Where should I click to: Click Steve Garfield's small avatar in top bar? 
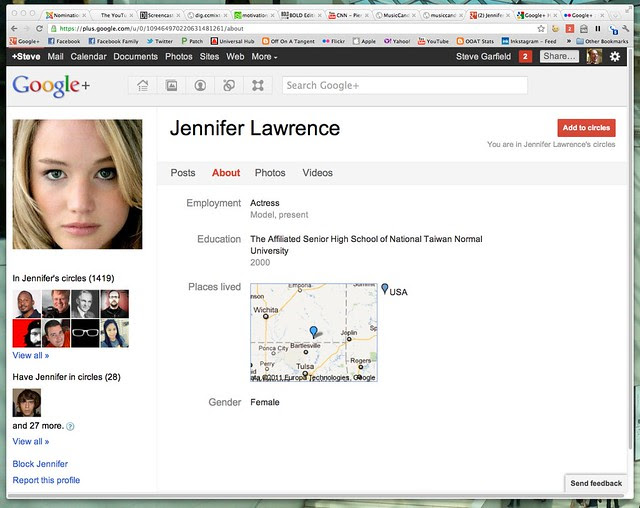pyautogui.click(x=594, y=56)
